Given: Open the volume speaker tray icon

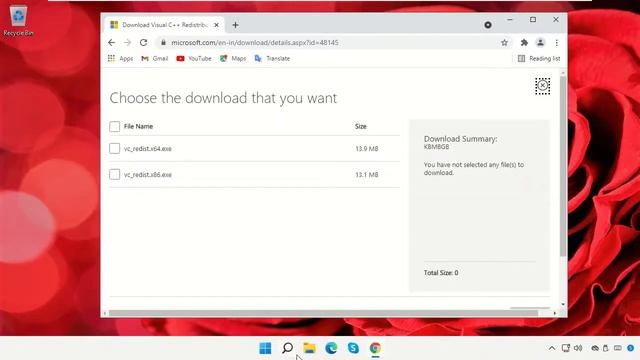Looking at the screenshot, I should (x=578, y=348).
